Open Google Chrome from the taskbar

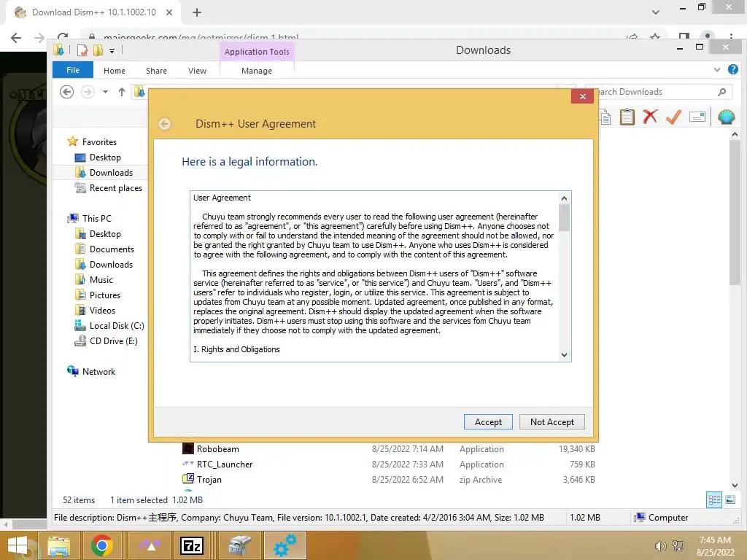click(101, 545)
